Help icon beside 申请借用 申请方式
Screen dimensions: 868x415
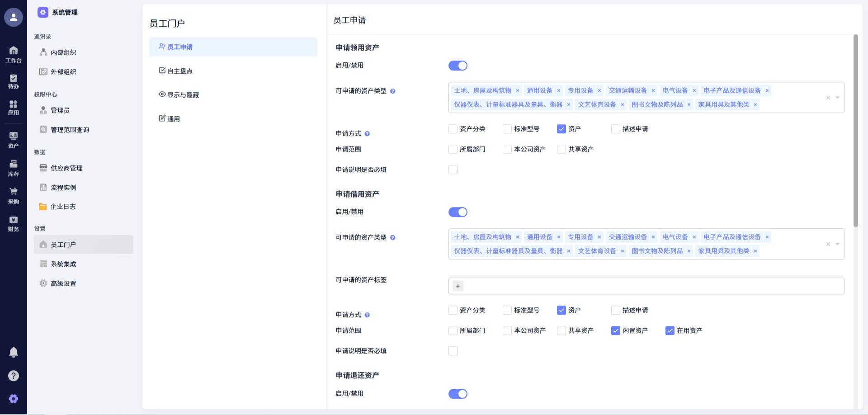tap(367, 315)
